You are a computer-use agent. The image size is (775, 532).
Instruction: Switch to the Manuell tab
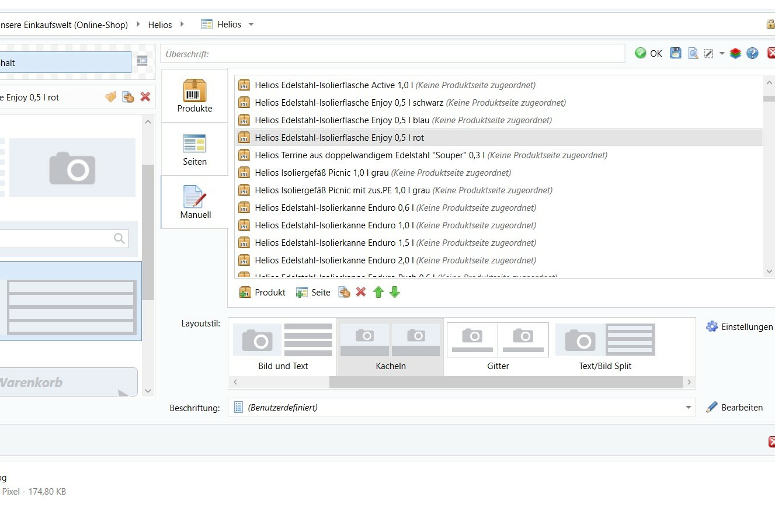click(x=194, y=202)
